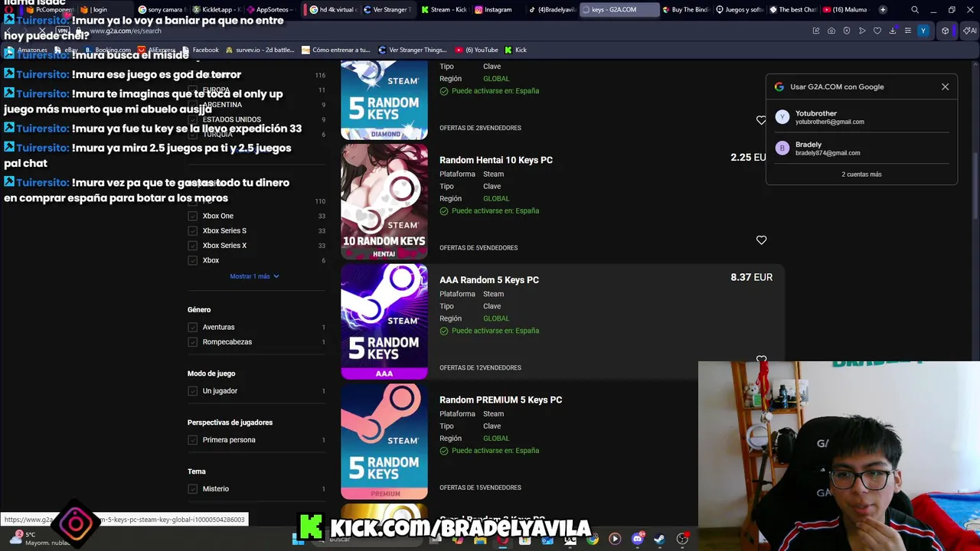Screen dimensions: 980x551
Task: Open the 'Y' profile avatar
Action: pos(923,31)
